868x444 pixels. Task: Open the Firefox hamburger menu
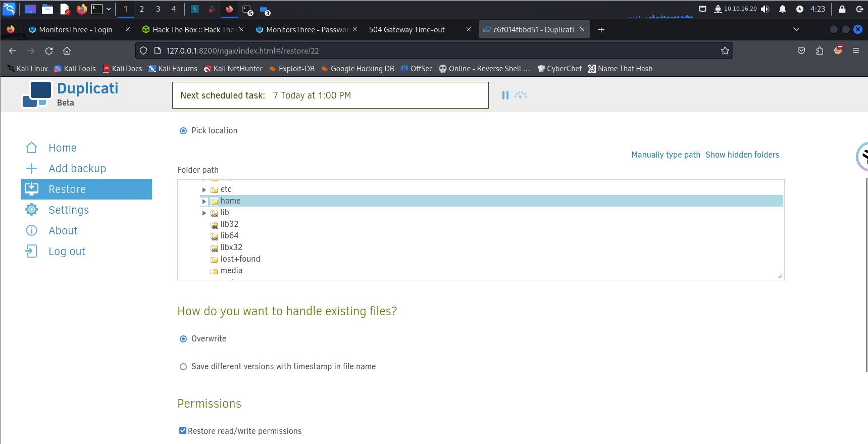pyautogui.click(x=856, y=51)
